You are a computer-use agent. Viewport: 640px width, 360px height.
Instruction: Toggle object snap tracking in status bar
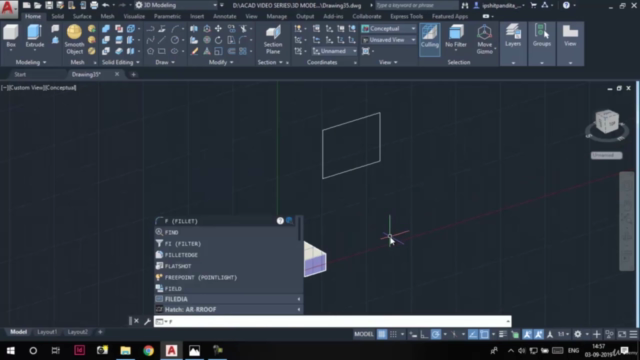[x=473, y=334]
